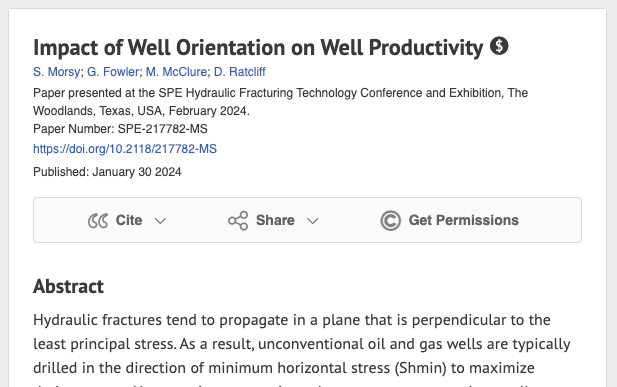
Task: Expand the Share dropdown chevron
Action: point(312,221)
